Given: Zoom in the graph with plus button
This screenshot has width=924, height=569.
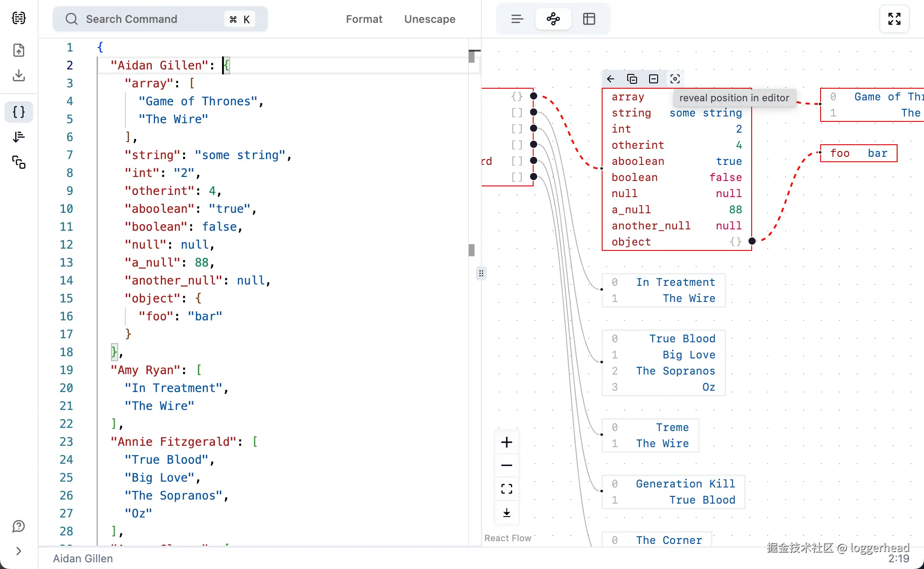Looking at the screenshot, I should click(507, 442).
